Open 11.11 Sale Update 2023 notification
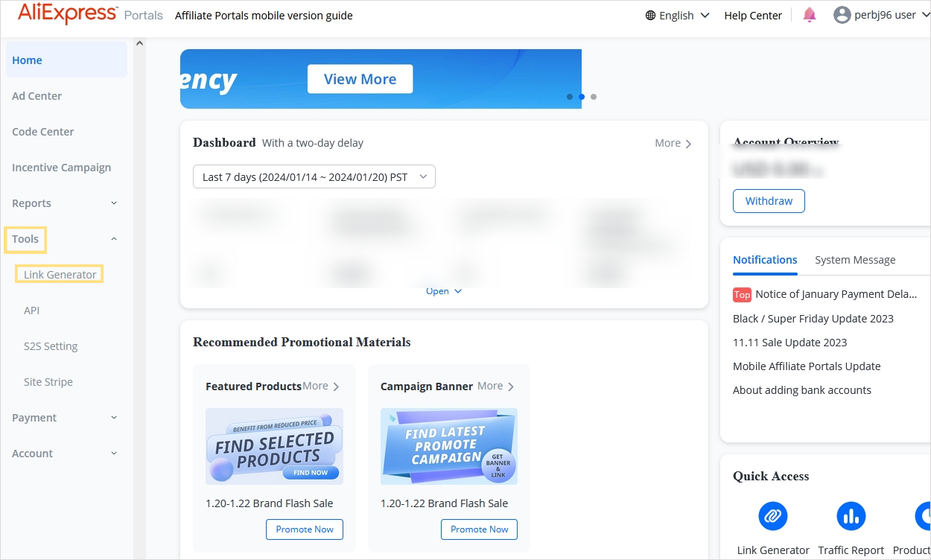This screenshot has height=560, width=931. tap(790, 343)
